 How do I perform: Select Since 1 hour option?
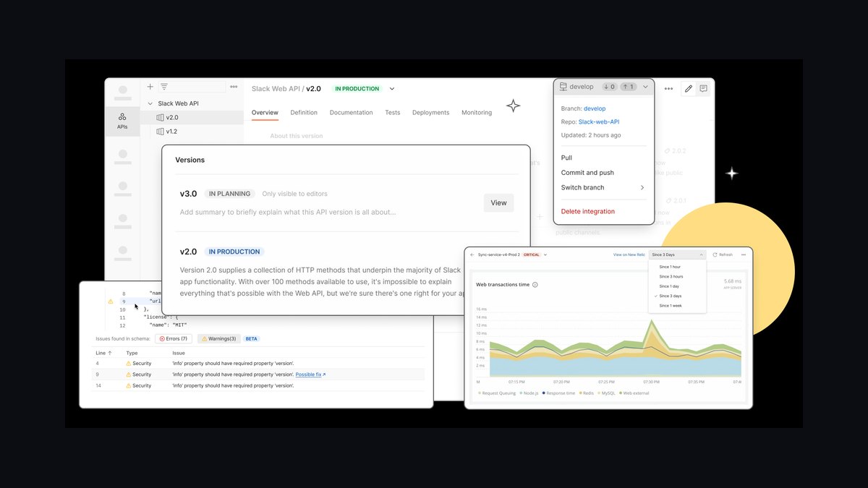click(670, 267)
